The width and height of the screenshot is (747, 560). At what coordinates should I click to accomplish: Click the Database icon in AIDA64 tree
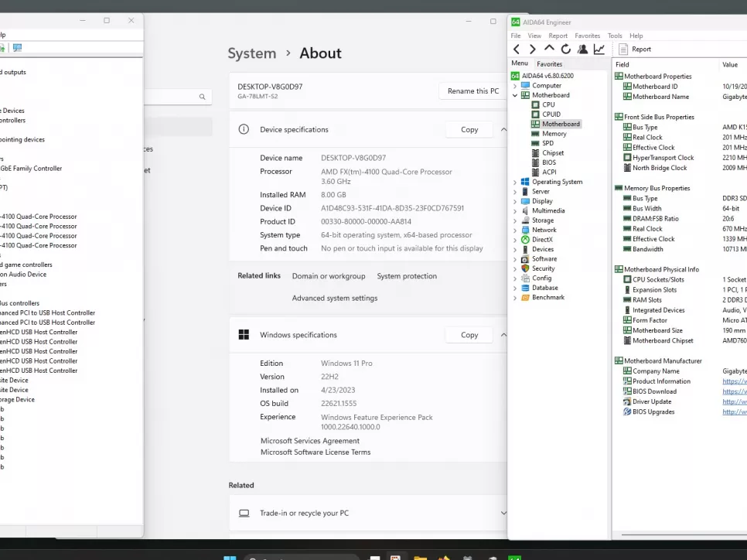(525, 288)
